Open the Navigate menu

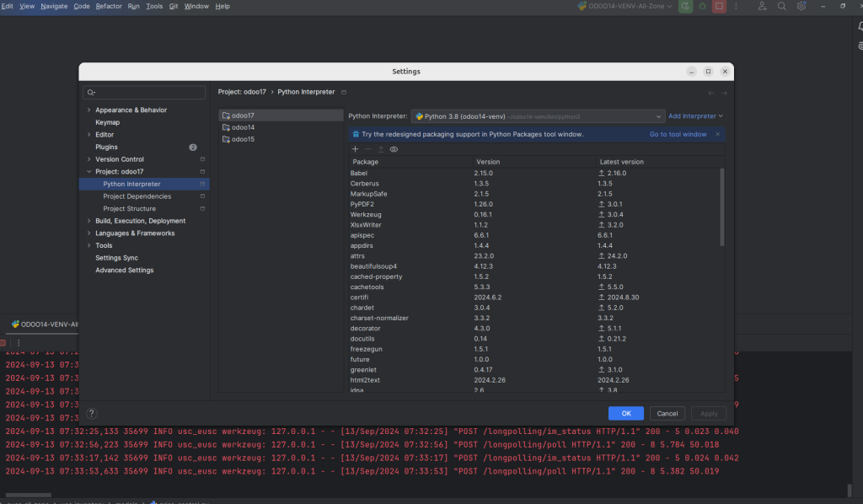(54, 7)
